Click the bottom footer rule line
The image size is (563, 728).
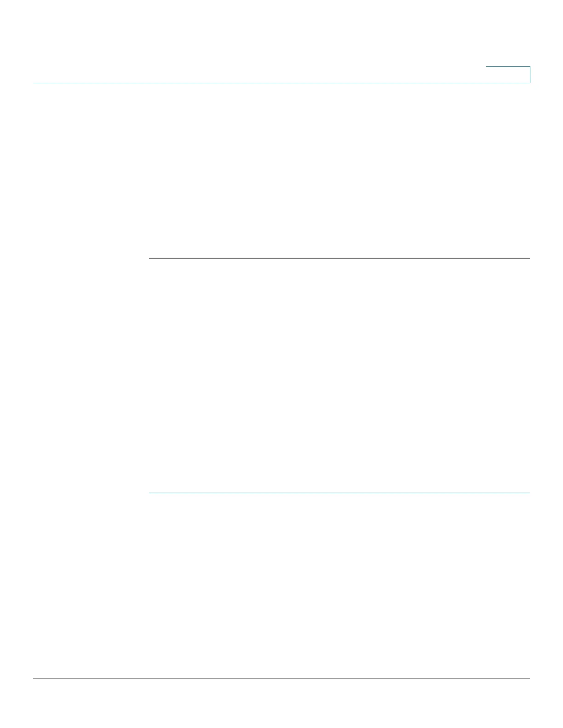(281, 679)
